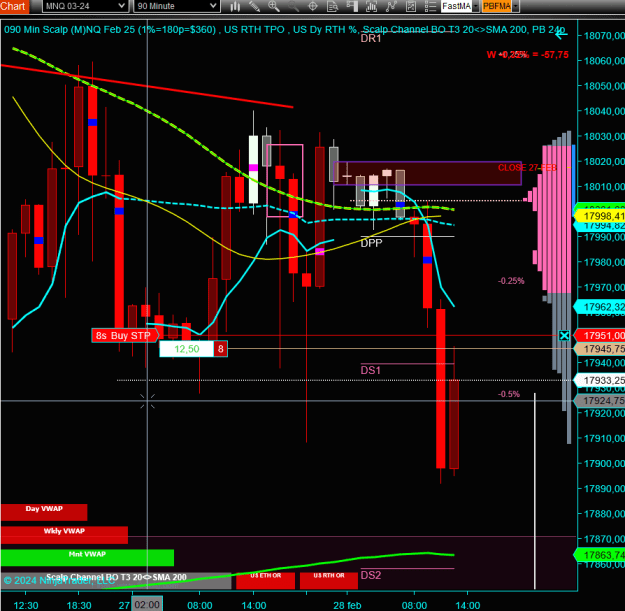Click the tan 17945,75 price marker
Viewport: 625px width, 611px height.
click(x=600, y=349)
